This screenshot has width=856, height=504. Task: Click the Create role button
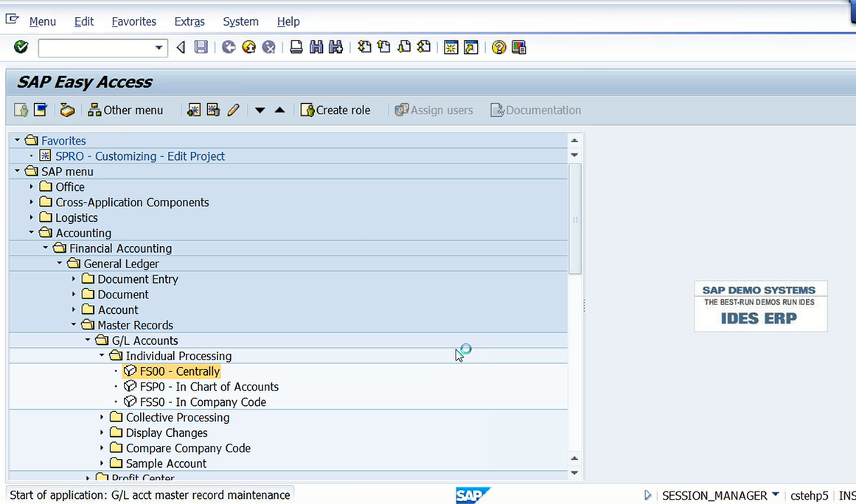[x=335, y=110]
